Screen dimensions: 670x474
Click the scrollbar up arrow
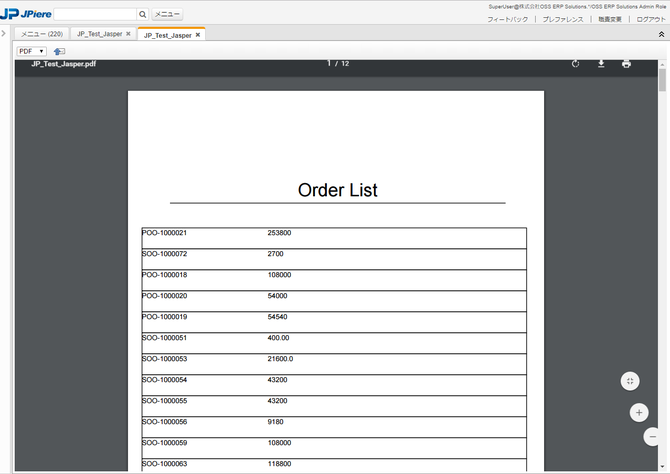662,65
